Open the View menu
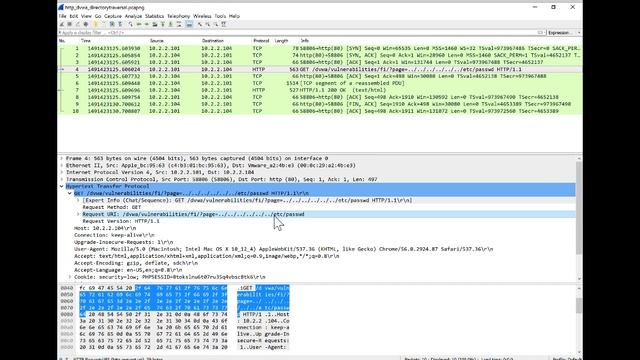Viewport: 640px width, 360px height. [x=86, y=16]
